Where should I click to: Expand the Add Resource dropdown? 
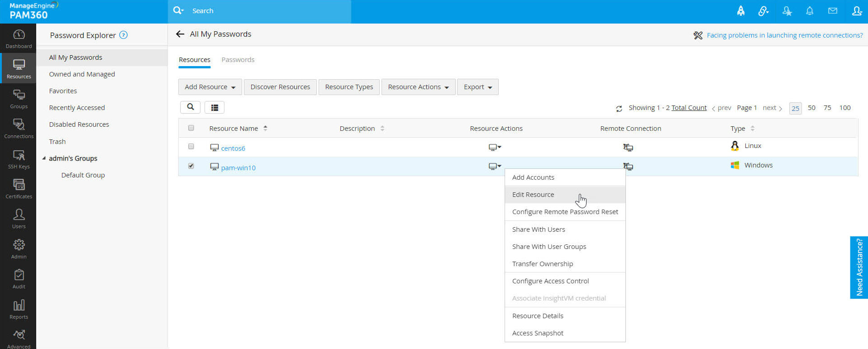(210, 87)
